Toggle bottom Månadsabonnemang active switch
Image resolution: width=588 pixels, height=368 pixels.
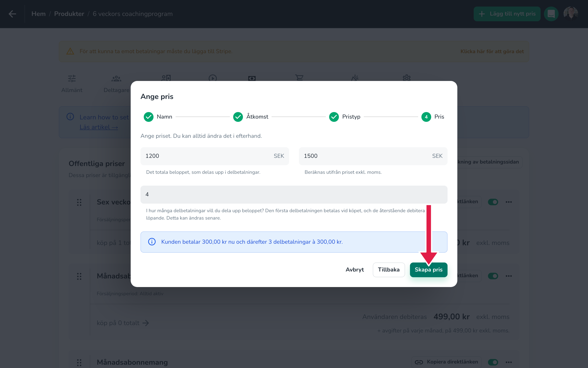pos(493,362)
